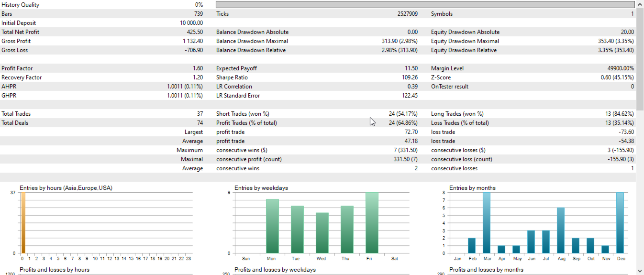Click the Equity Drawdown Relative label
Screen dimensions: 644x275
464,50
